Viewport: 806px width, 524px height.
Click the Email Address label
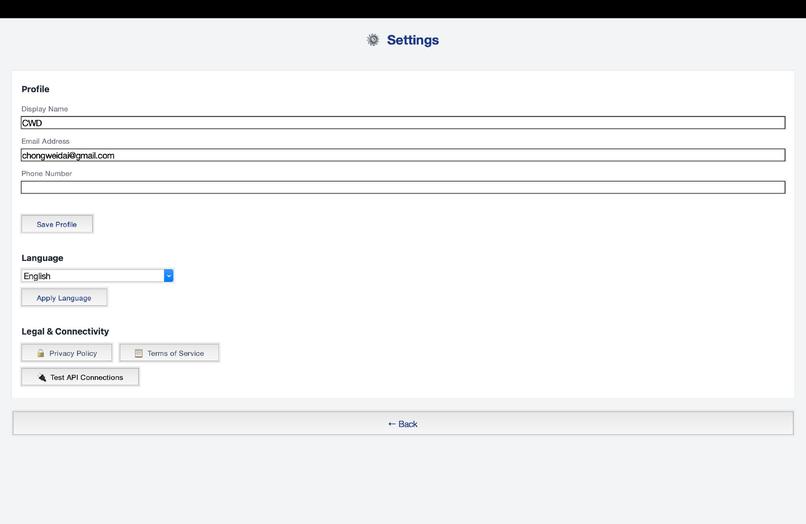tap(45, 141)
